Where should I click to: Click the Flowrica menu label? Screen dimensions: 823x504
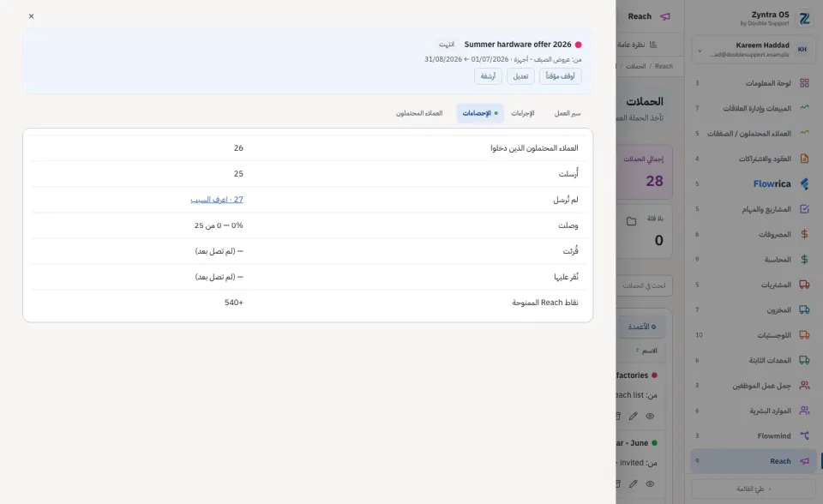[772, 183]
